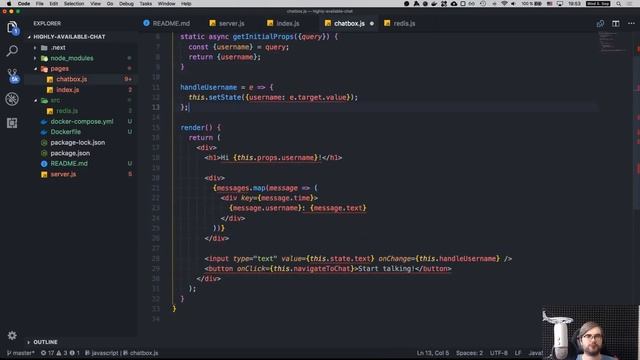The height and width of the screenshot is (360, 640).
Task: Open the Manage gear settings icon
Action: point(12,336)
